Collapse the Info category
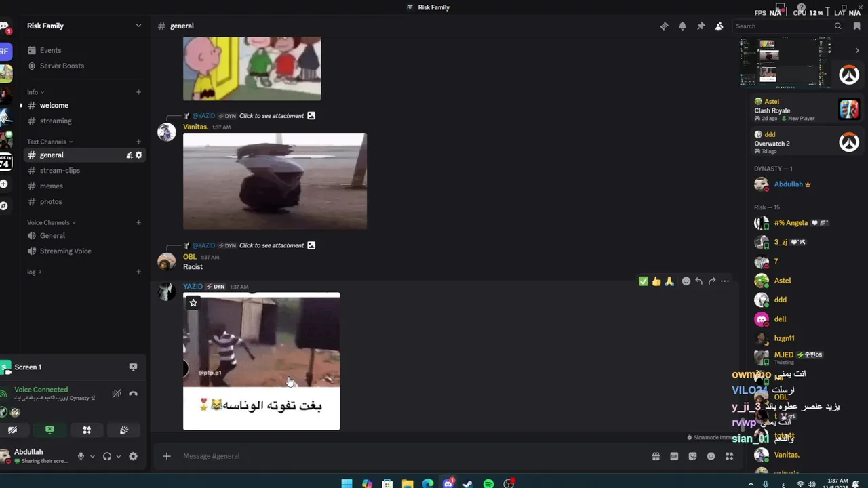This screenshot has height=488, width=868. click(x=35, y=92)
